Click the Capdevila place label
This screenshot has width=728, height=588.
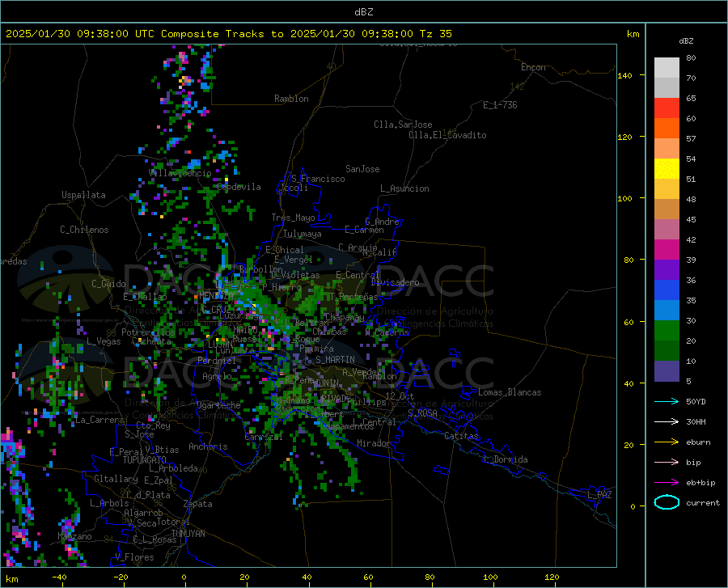tap(239, 187)
